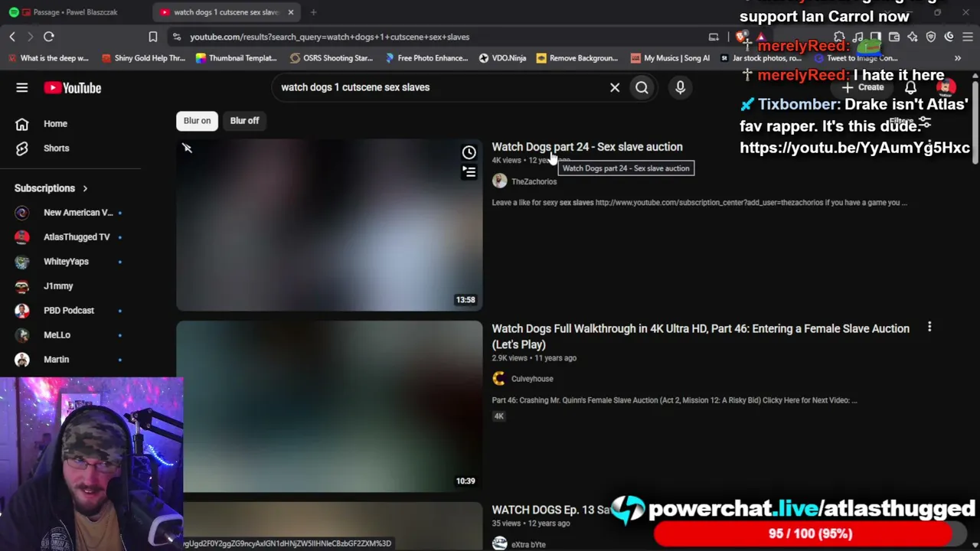Switch to the Blur off chip
Screen dimensions: 980x551
(x=244, y=121)
